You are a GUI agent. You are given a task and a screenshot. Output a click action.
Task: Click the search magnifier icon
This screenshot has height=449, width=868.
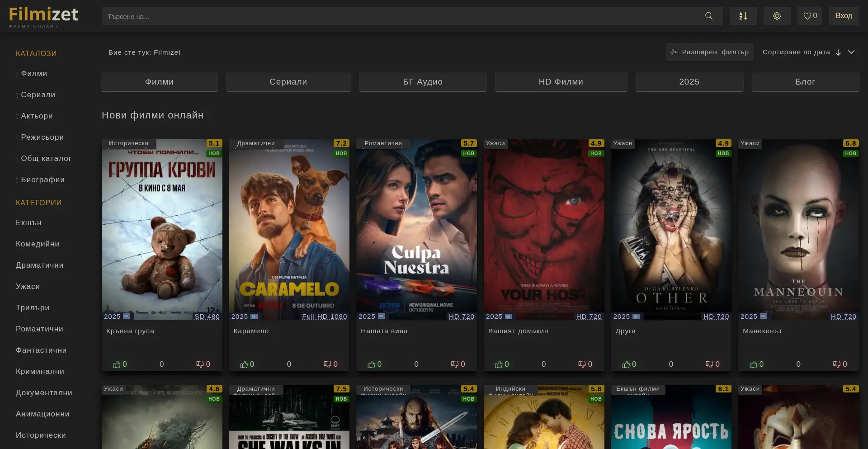point(708,16)
